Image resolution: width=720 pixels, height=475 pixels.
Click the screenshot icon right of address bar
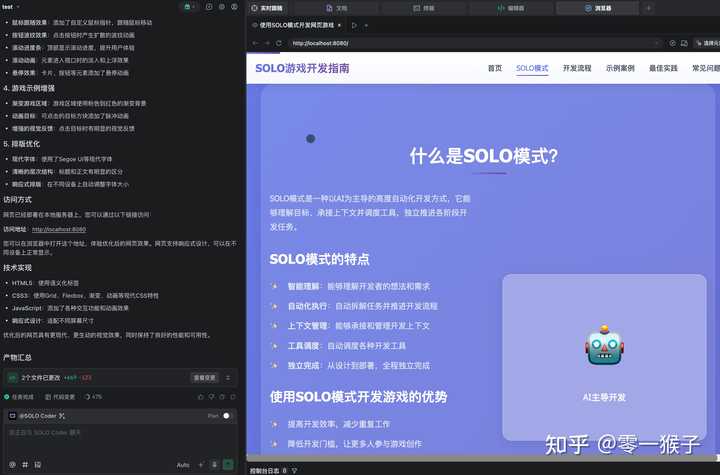672,43
